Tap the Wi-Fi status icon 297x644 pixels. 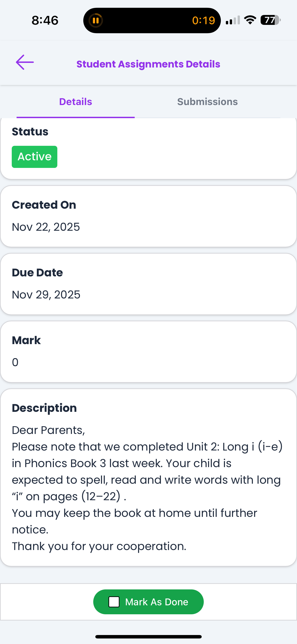[250, 20]
